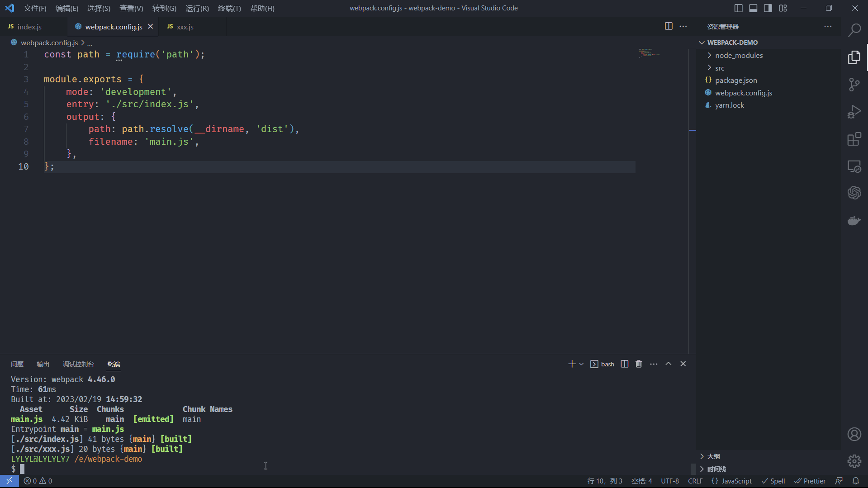The height and width of the screenshot is (488, 868).
Task: Open the Docker extension view
Action: (x=854, y=220)
